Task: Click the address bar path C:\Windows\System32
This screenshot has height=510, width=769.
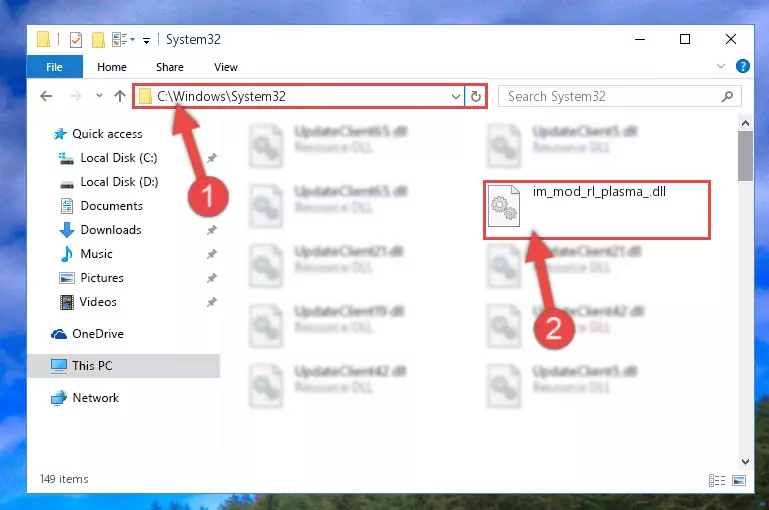Action: pos(221,96)
